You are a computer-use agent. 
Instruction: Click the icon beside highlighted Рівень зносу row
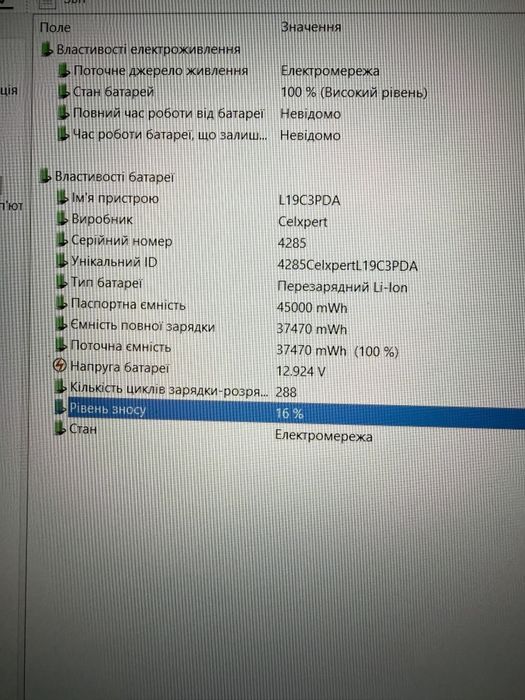(60, 408)
